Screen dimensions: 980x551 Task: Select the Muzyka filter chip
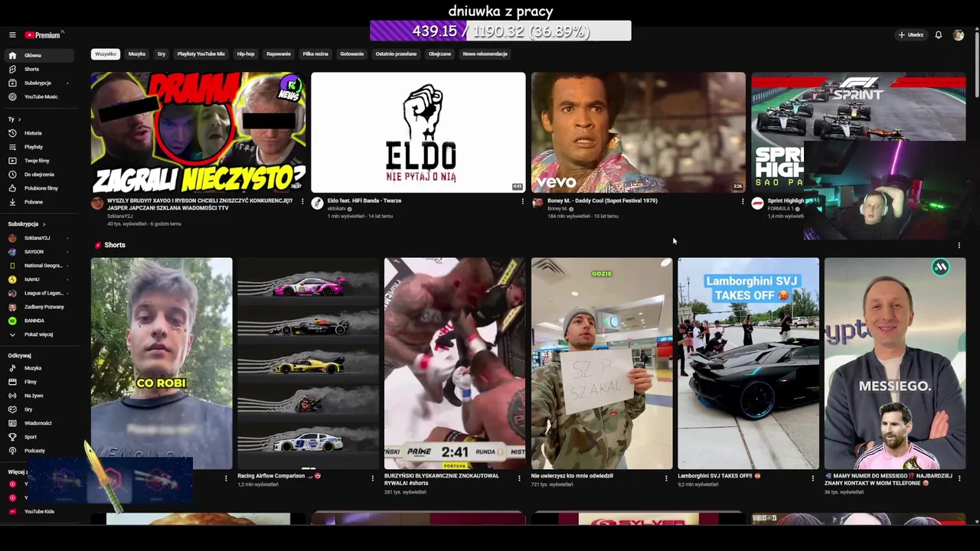pyautogui.click(x=137, y=54)
